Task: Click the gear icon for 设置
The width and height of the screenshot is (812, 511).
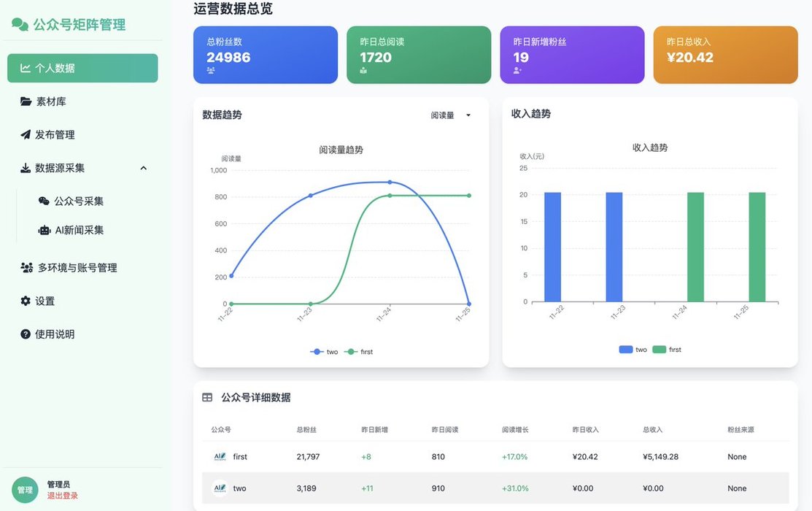Action: tap(26, 301)
